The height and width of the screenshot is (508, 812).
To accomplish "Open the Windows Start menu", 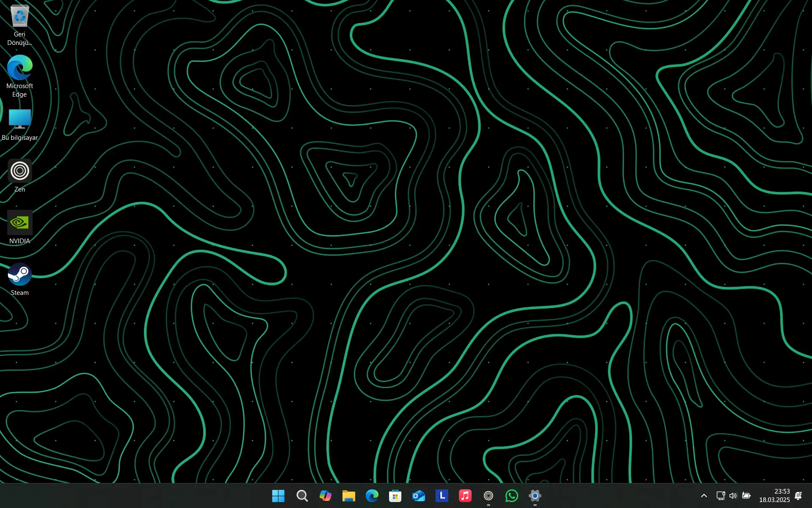I will point(278,495).
